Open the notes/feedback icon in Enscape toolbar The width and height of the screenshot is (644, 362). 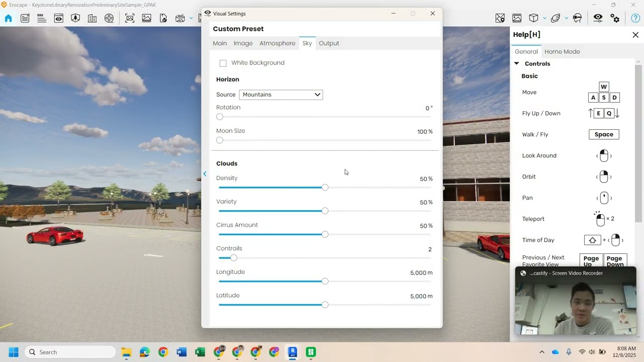(25, 18)
